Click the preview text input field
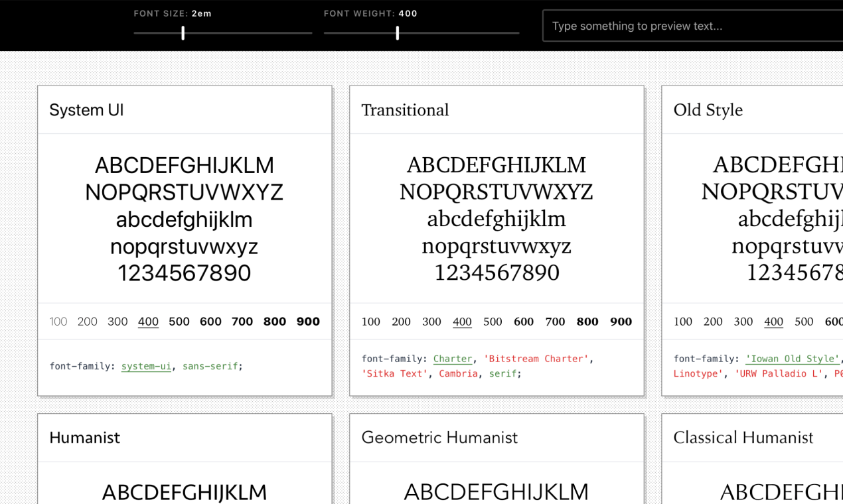This screenshot has height=504, width=843. (693, 26)
